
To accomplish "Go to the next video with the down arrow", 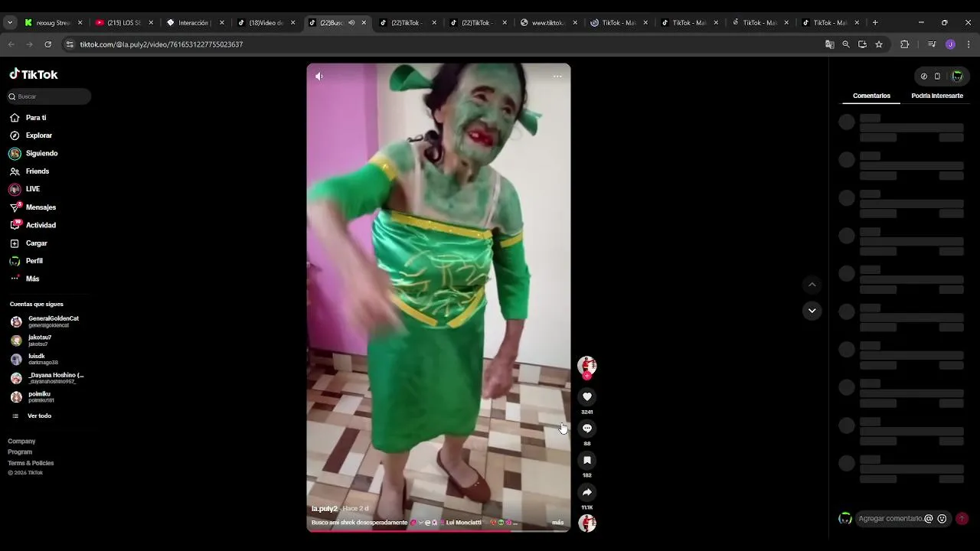I will (812, 311).
